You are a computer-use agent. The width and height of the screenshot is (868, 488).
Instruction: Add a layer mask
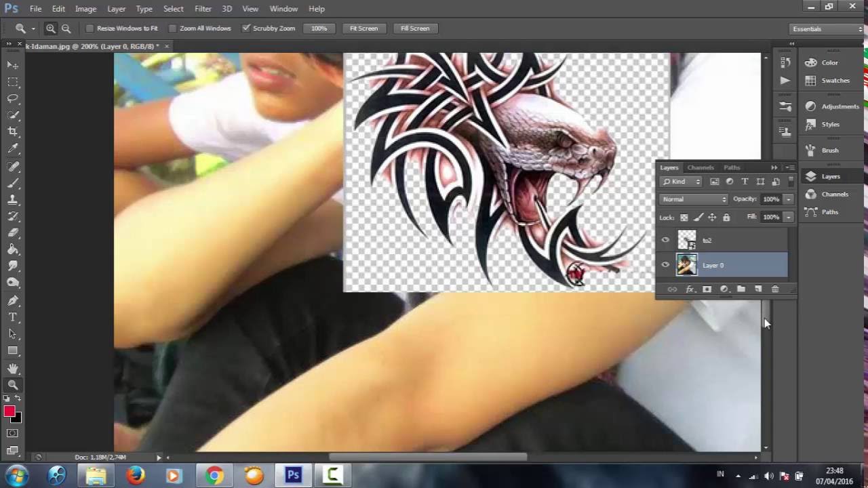click(x=707, y=289)
